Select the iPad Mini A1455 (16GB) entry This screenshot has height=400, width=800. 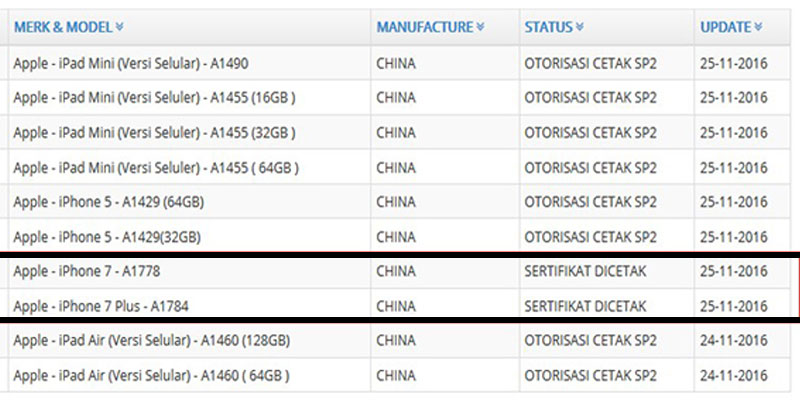pos(155,98)
